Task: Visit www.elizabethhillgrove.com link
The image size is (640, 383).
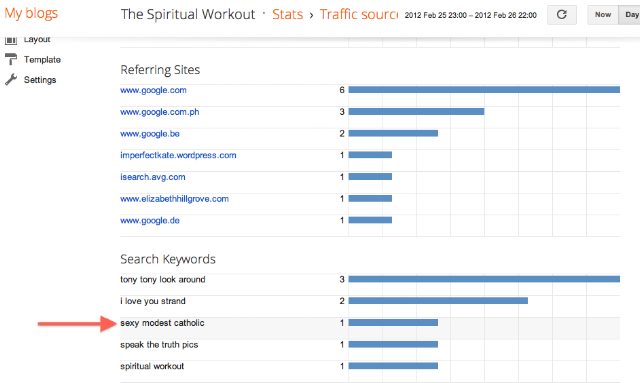Action: 174,199
